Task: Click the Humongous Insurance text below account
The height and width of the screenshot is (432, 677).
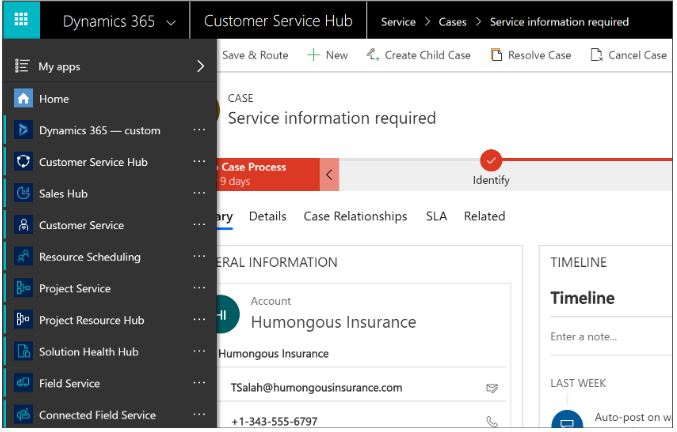Action: [x=273, y=354]
